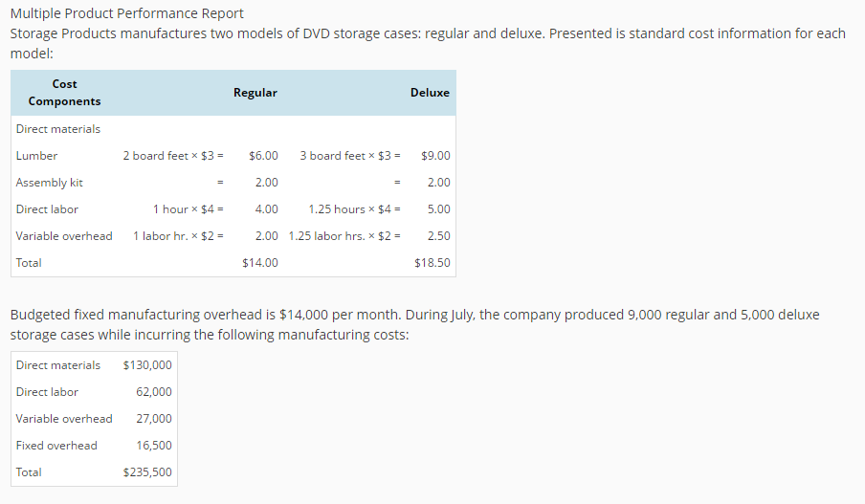The height and width of the screenshot is (504, 865).
Task: Click the 'Budgeted fixed manufacturing overhead' paragraph
Action: click(x=413, y=324)
